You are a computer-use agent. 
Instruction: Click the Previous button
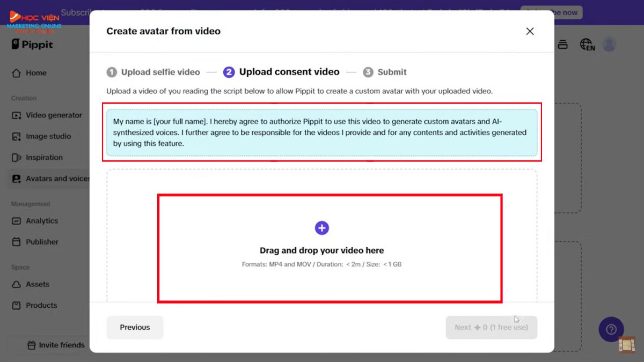[135, 327]
